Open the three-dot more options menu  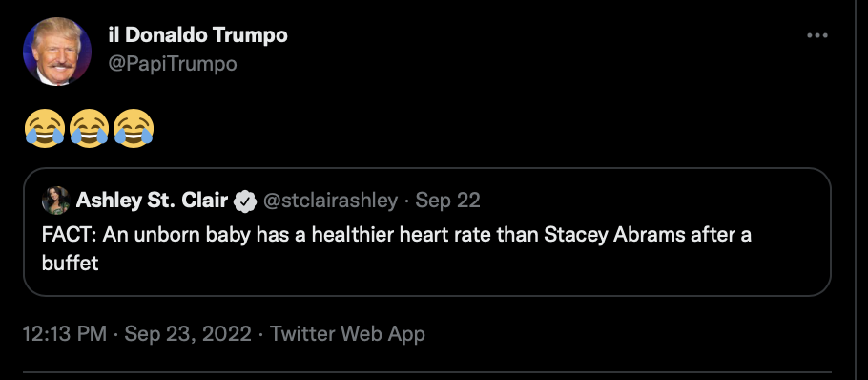pyautogui.click(x=817, y=35)
